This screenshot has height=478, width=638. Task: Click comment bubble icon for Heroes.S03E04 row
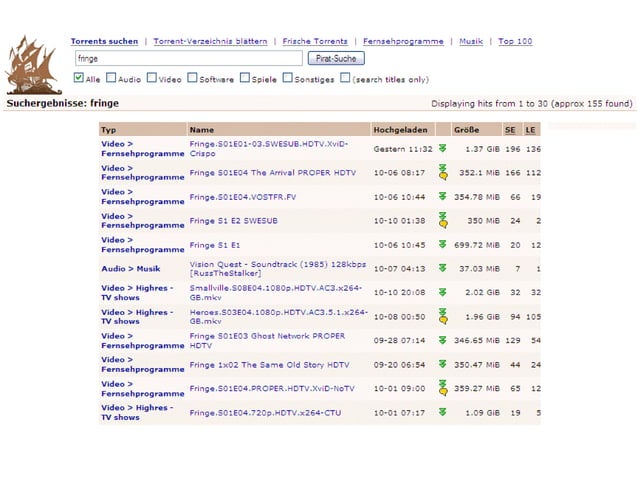(444, 320)
